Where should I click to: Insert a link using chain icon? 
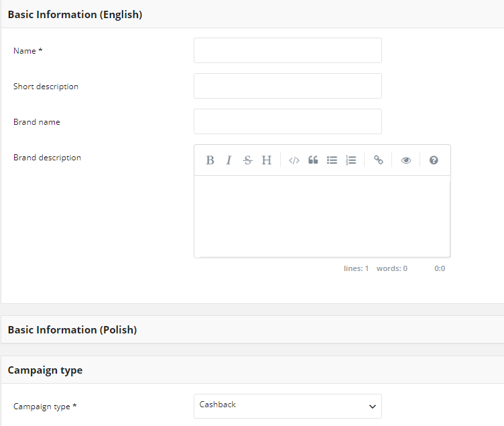378,160
